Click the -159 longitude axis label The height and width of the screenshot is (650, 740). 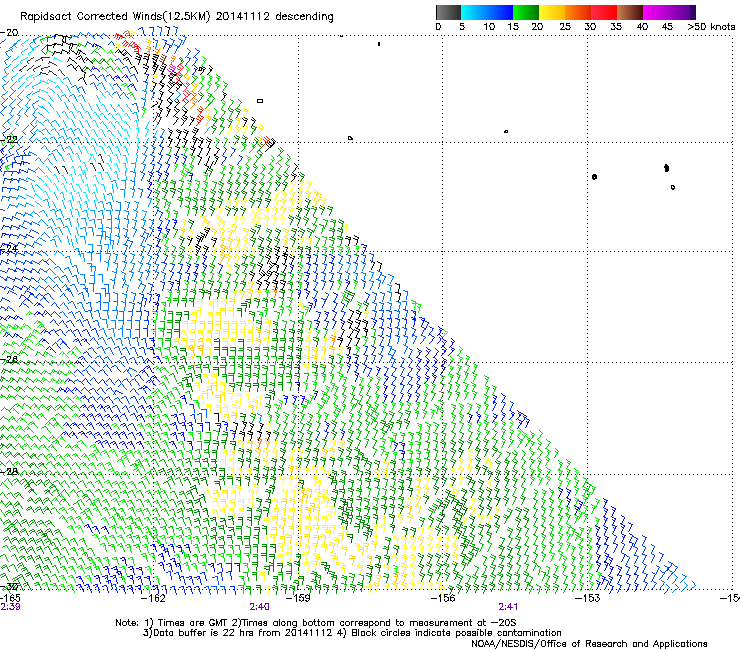(299, 598)
